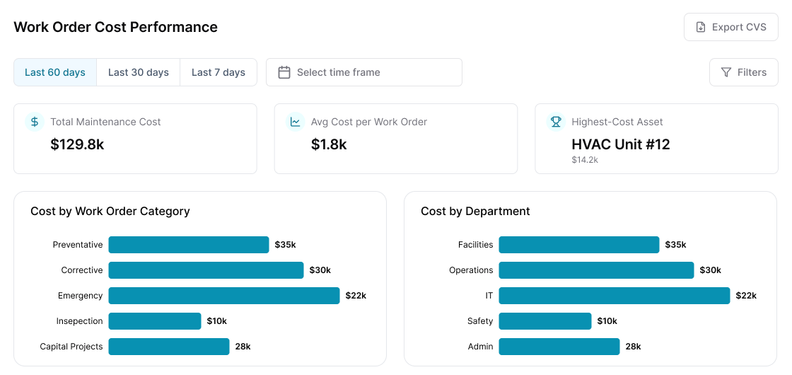Click the 28k value beside Capital Projects bar
This screenshot has height=375, width=792.
point(243,346)
